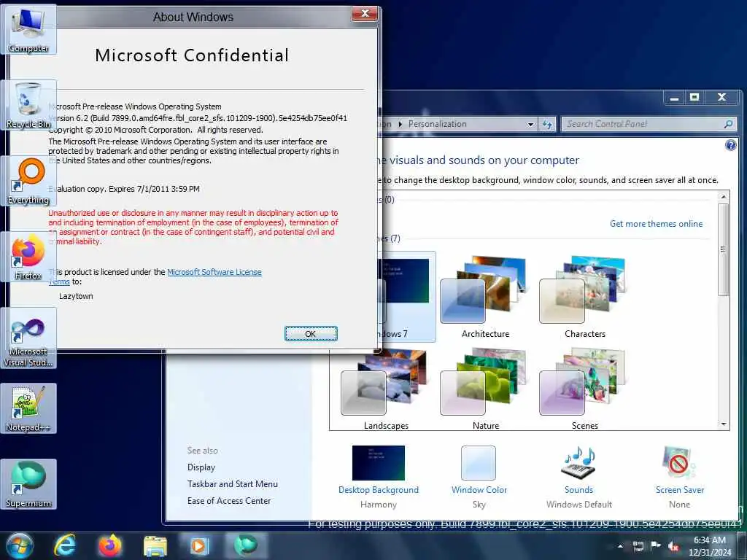Open the Sounds settings icon
The image size is (747, 560).
578,462
